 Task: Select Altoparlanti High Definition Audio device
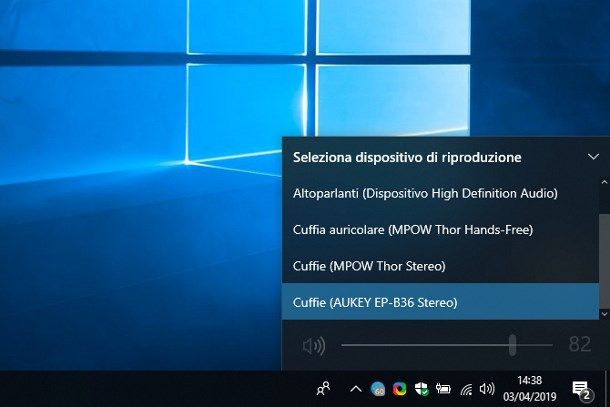(x=440, y=193)
